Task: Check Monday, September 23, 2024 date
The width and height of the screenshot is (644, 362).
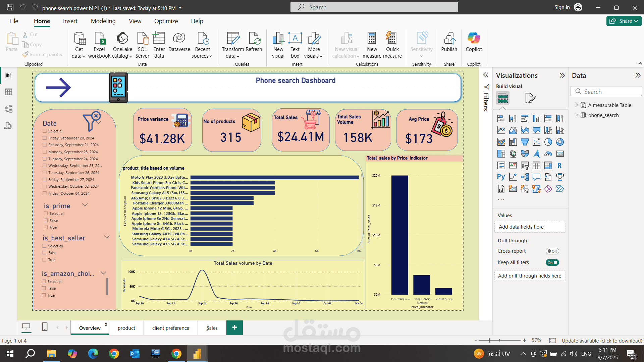Action: pos(45,152)
